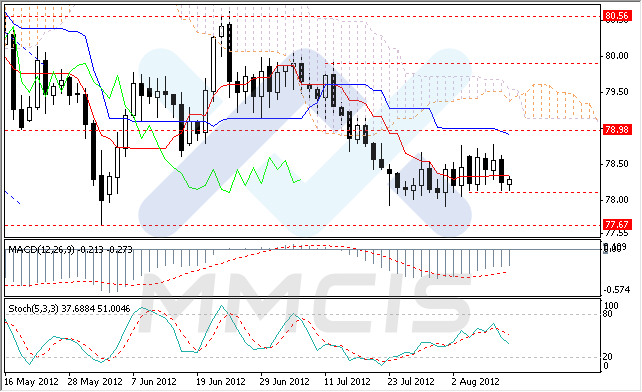The image size is (642, 392).
Task: Click the blue Kijun line's right end
Action: point(508,134)
